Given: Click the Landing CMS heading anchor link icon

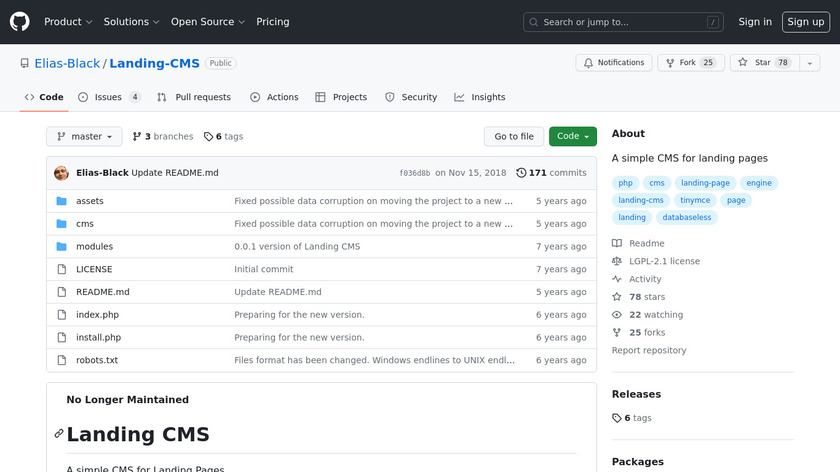Looking at the screenshot, I should pyautogui.click(x=59, y=434).
